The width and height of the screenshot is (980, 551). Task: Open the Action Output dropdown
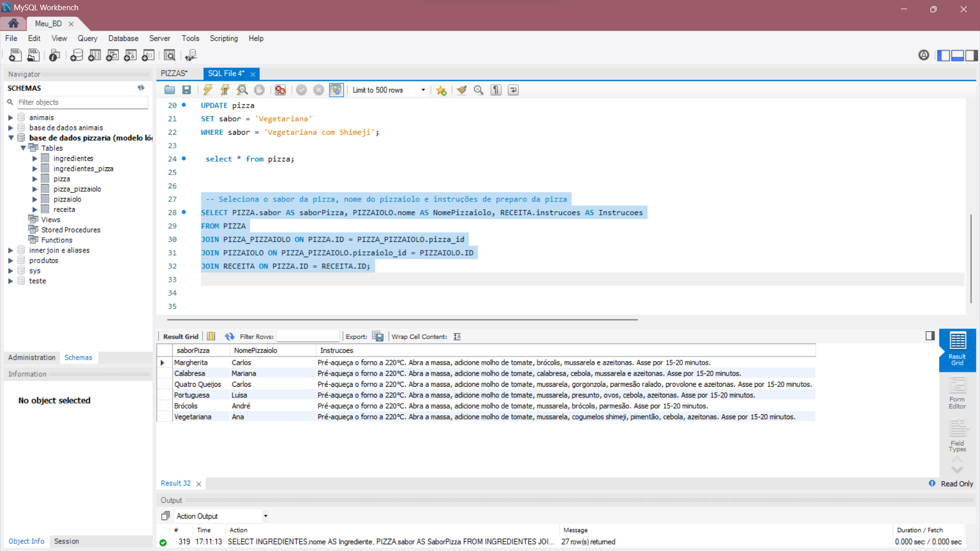[x=265, y=516]
